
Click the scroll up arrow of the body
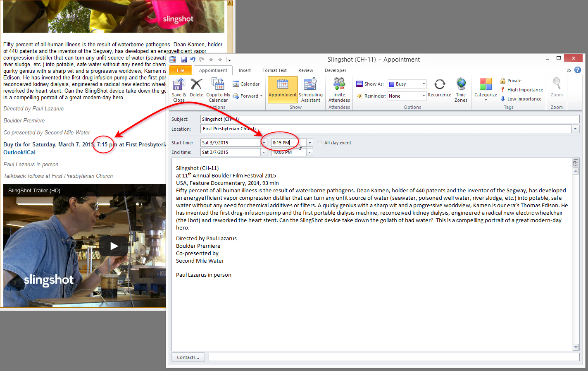pyautogui.click(x=576, y=171)
